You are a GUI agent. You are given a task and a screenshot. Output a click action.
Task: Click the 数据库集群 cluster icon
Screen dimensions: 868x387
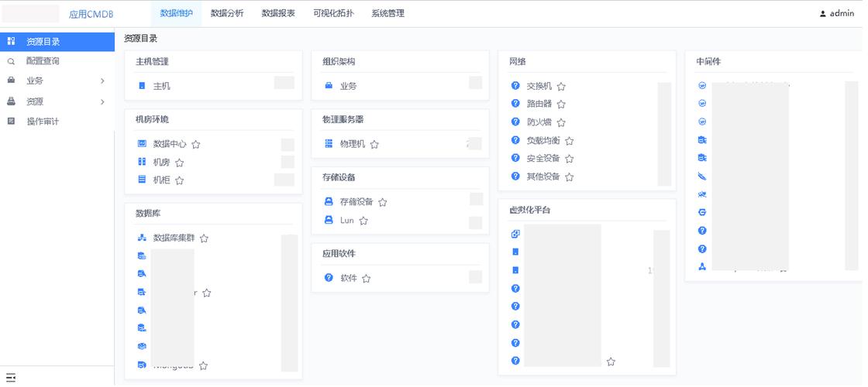[x=142, y=238]
